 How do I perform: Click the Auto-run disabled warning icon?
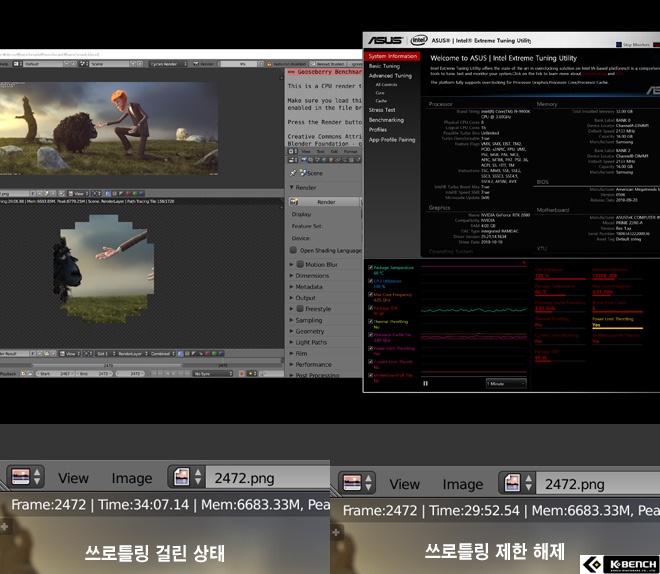pos(269,64)
